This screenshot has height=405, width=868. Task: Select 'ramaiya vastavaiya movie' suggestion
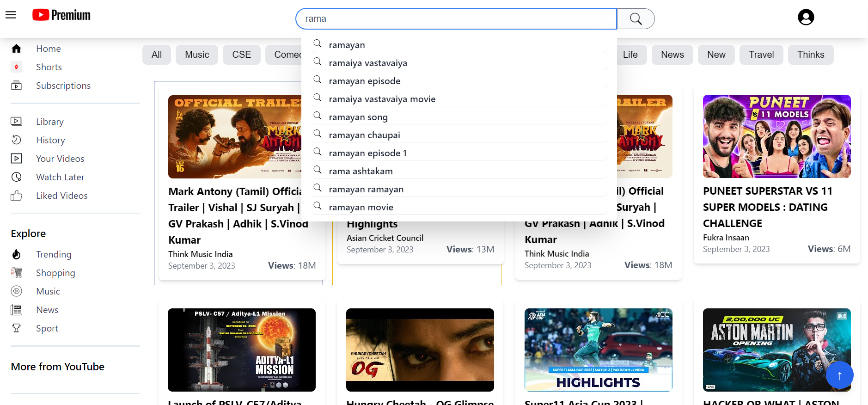click(382, 99)
